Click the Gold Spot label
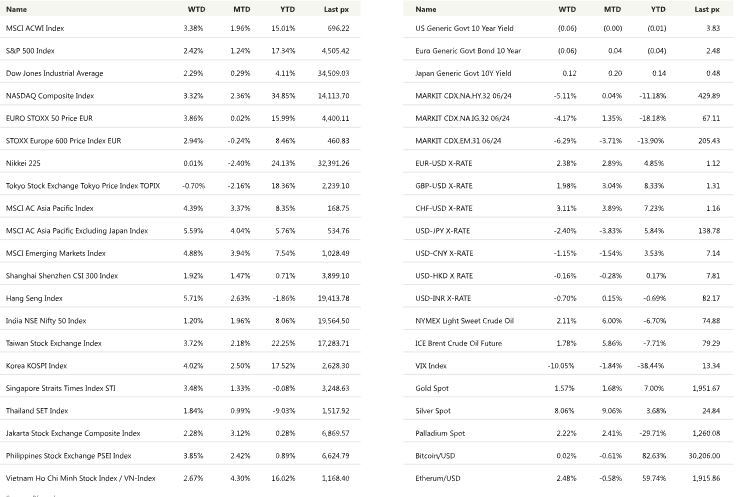 click(x=432, y=388)
